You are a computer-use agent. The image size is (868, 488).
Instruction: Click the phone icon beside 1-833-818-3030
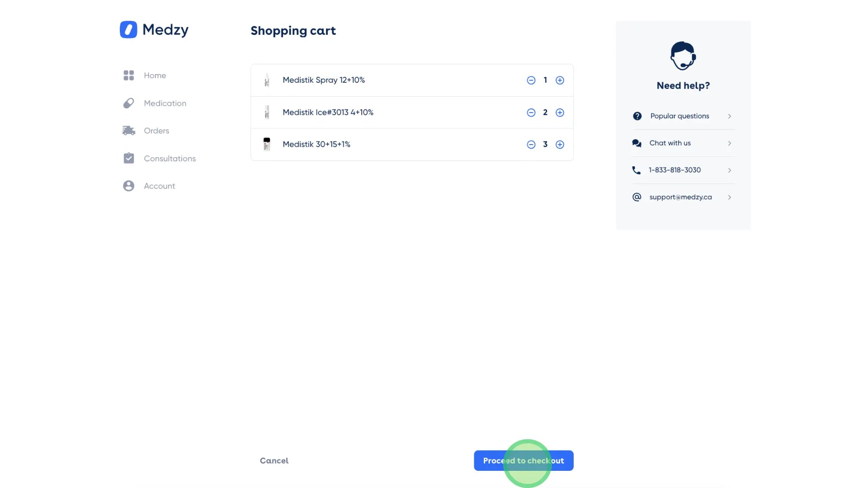(637, 170)
